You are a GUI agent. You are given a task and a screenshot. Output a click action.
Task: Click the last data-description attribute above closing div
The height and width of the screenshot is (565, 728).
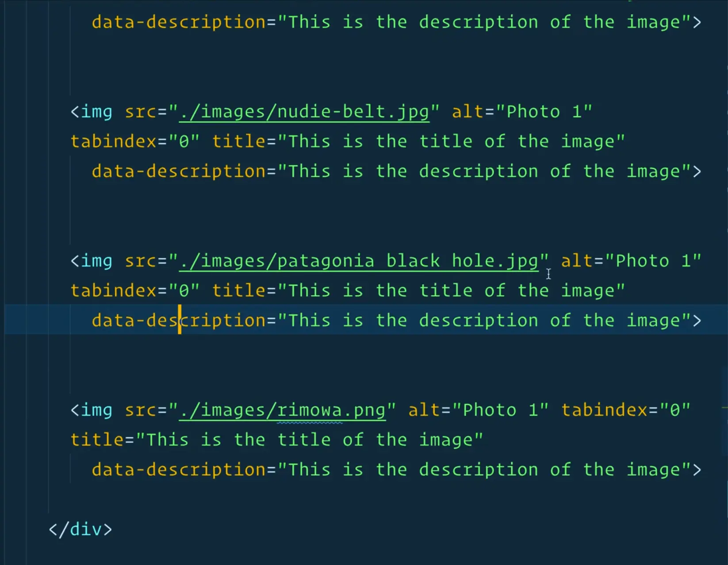(178, 470)
